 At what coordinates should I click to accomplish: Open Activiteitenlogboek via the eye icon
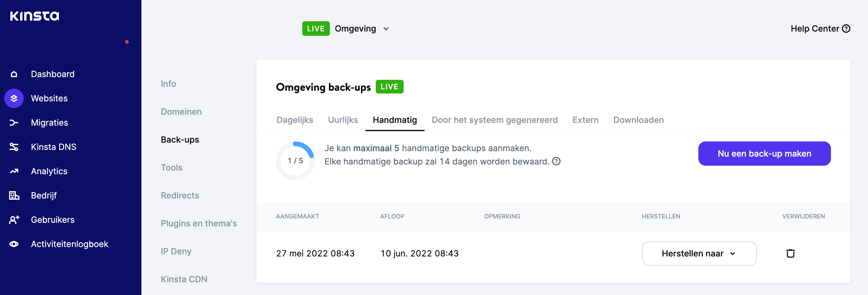(13, 244)
